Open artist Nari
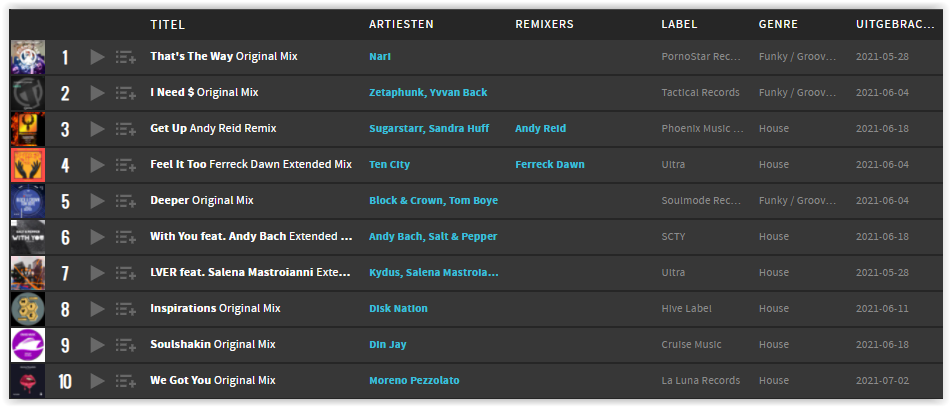This screenshot has height=407, width=951. [380, 56]
